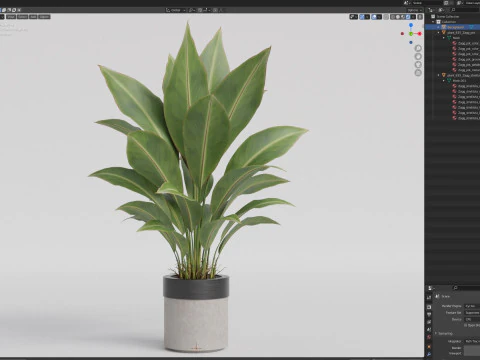The width and height of the screenshot is (480, 360).
Task: Open the View menu in viewport header
Action: (x=11, y=17)
